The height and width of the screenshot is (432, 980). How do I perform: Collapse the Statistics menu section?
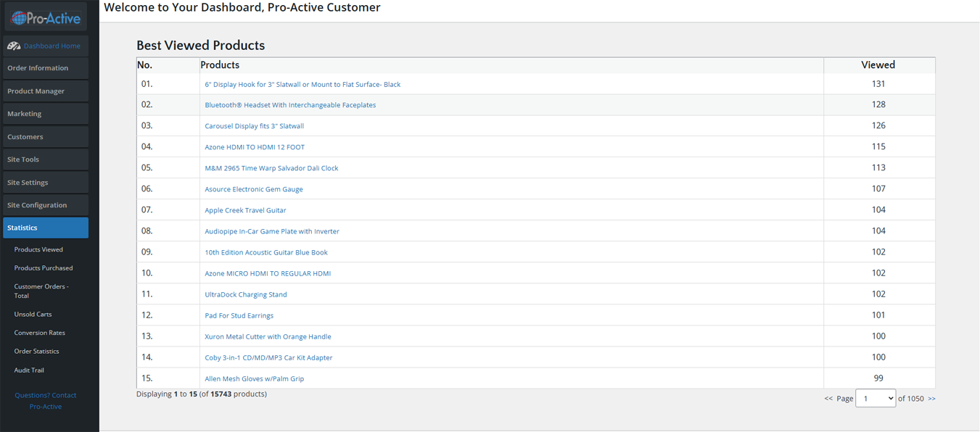tap(46, 228)
